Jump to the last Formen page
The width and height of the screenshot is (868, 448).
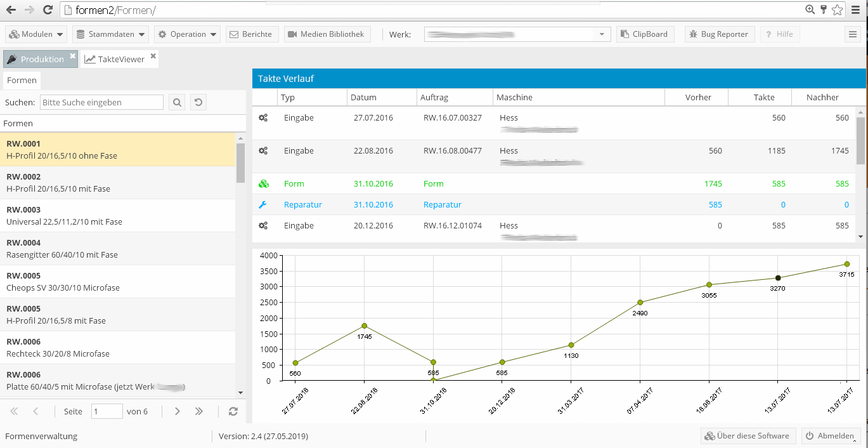click(x=199, y=411)
